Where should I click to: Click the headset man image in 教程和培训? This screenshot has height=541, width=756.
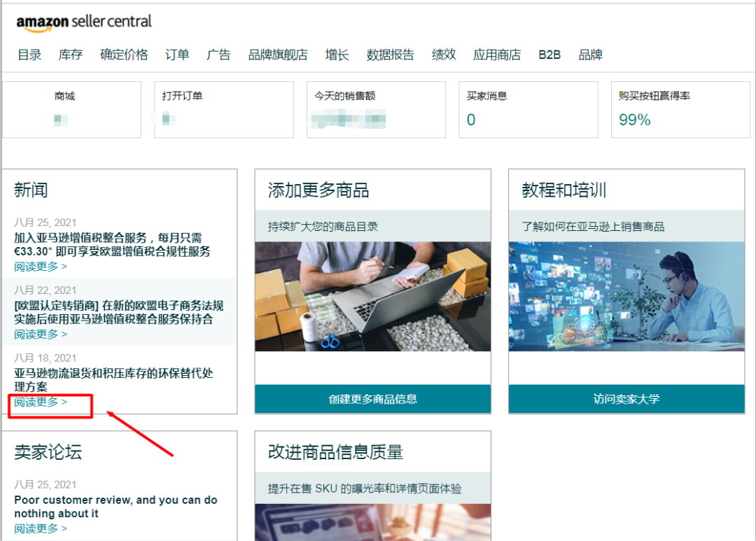click(626, 296)
